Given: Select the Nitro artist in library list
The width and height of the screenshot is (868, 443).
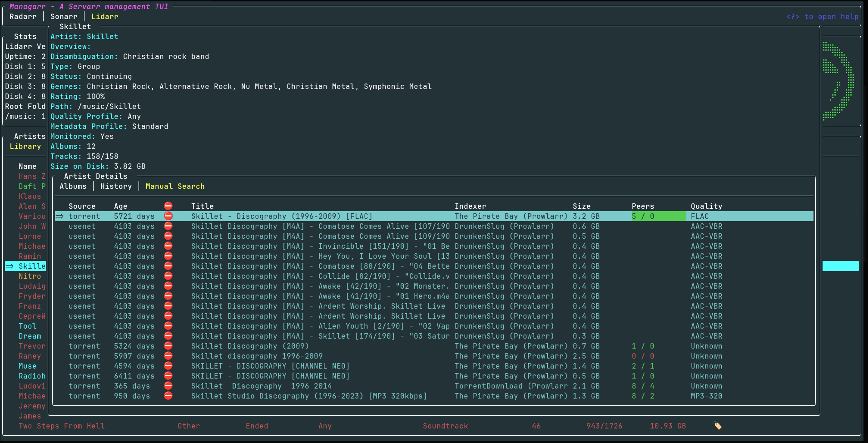Looking at the screenshot, I should point(30,276).
